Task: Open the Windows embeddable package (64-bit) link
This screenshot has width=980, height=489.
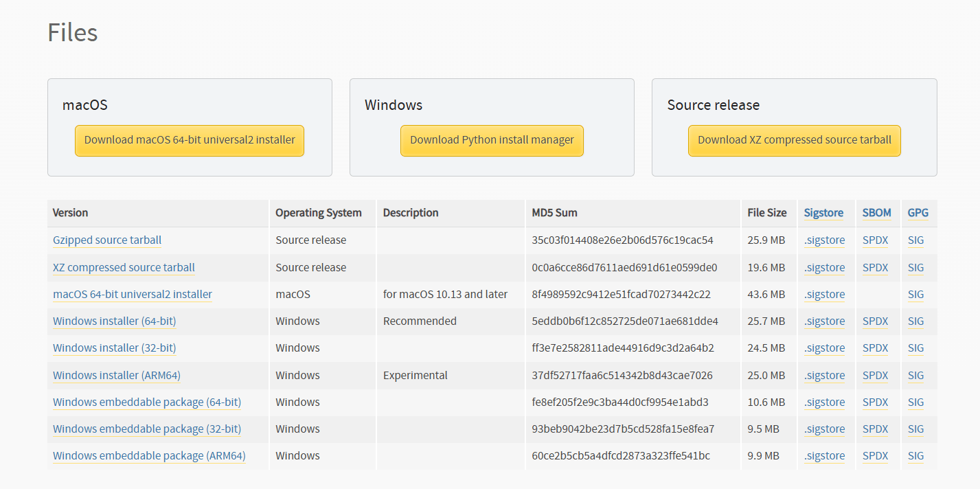Action: click(146, 402)
